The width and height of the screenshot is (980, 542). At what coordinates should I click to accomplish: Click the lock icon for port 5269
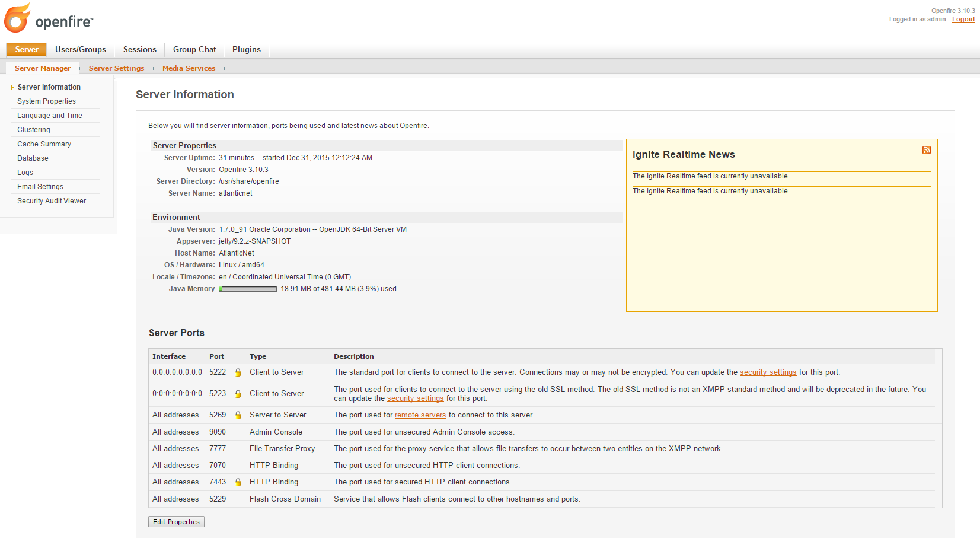pyautogui.click(x=238, y=415)
